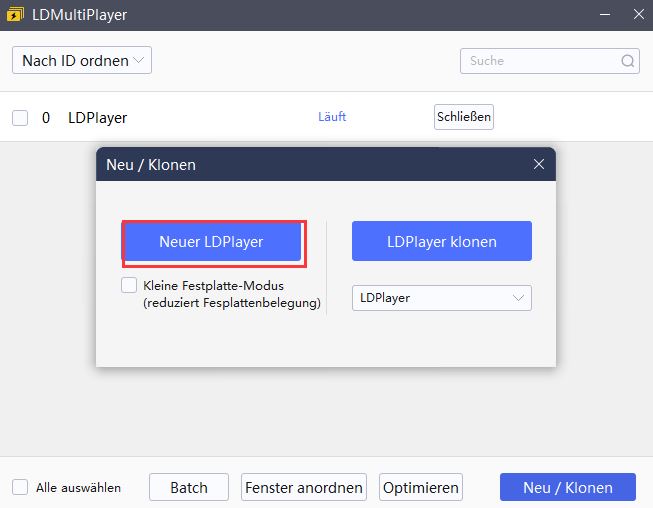This screenshot has height=508, width=653.
Task: Close the Neu / Klonen dialog
Action: pos(539,164)
